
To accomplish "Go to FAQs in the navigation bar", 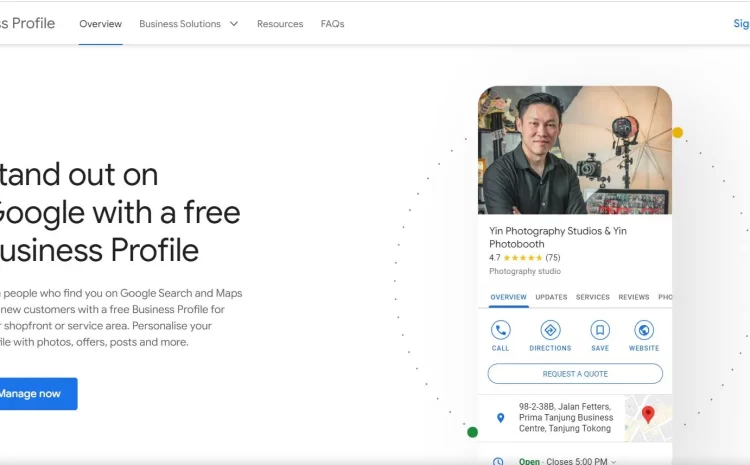I will (x=332, y=24).
